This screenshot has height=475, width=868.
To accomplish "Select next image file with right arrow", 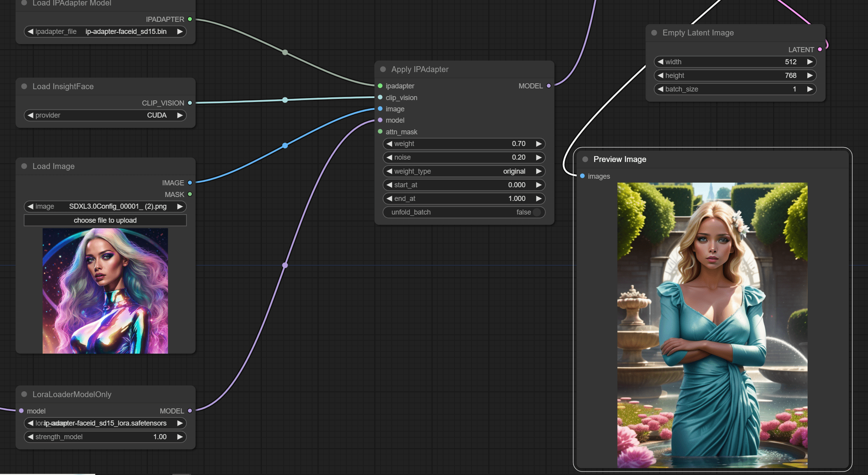I will click(x=180, y=206).
